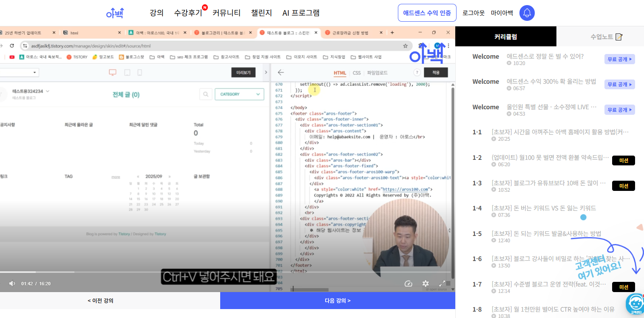The height and width of the screenshot is (318, 644).
Task: Click the 로그아웃 link
Action: pyautogui.click(x=474, y=13)
